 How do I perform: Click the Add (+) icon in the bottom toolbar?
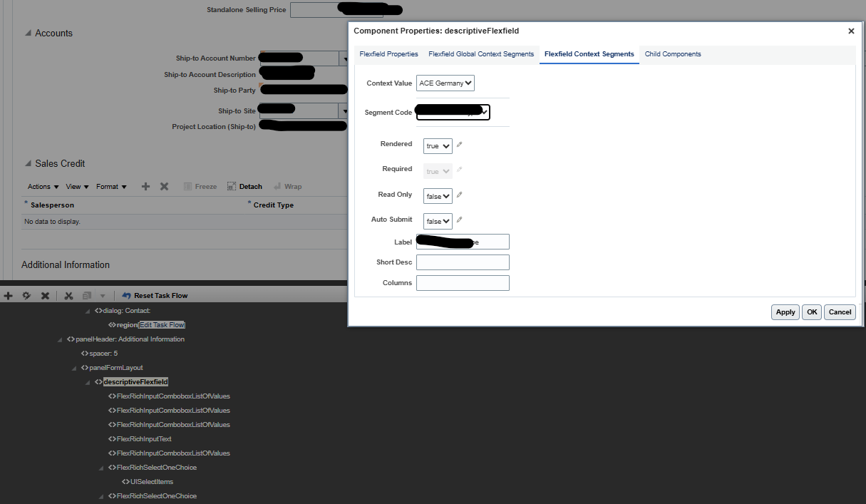(x=8, y=295)
